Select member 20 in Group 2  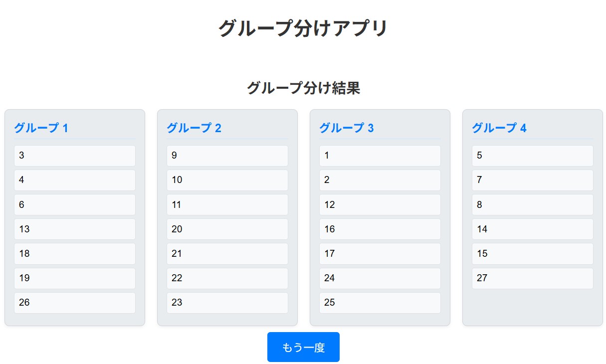tap(227, 229)
